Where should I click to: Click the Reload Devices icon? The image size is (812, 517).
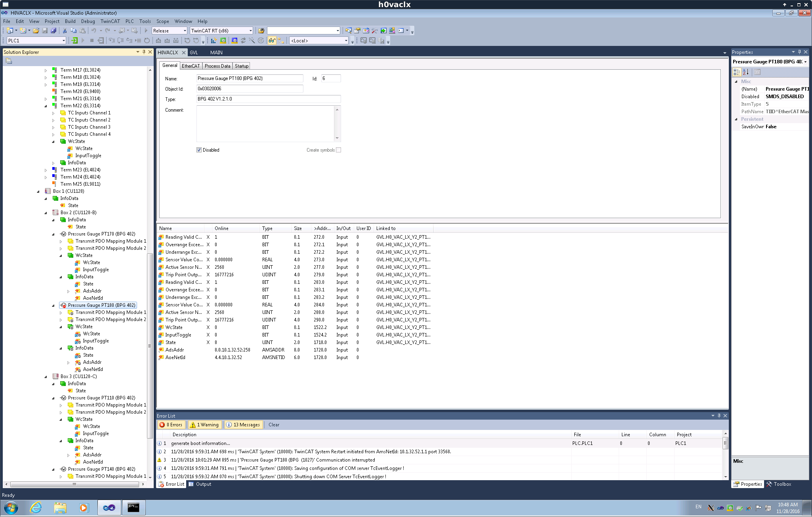pyautogui.click(x=243, y=40)
